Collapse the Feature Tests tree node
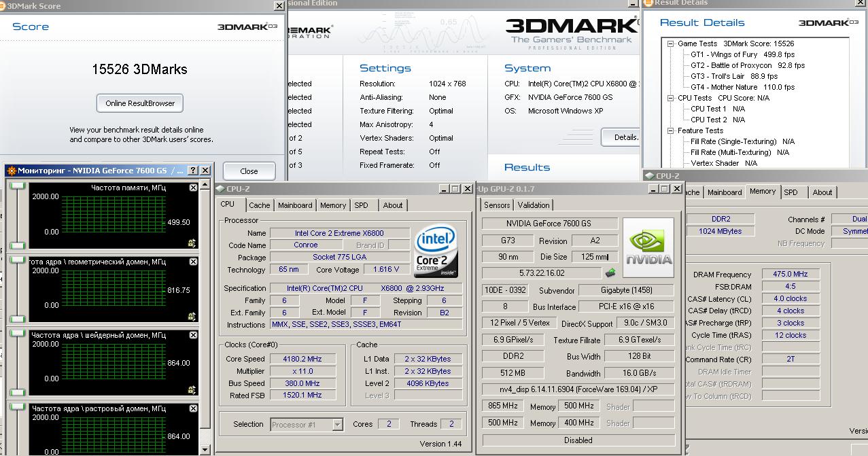Screen dimensions: 868x456 [x=670, y=130]
